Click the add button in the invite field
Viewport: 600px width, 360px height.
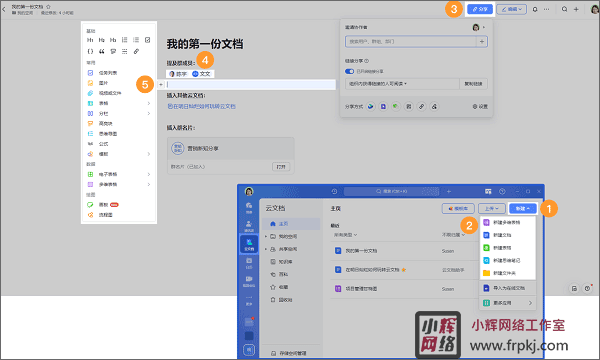point(482,41)
